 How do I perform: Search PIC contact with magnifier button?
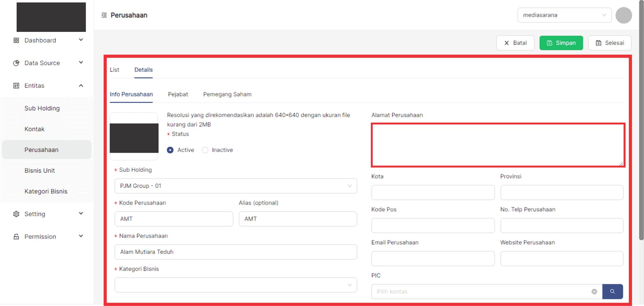(612, 291)
